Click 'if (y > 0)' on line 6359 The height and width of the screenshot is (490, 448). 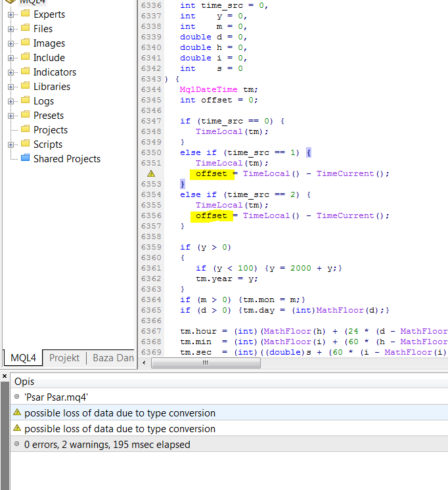[206, 247]
